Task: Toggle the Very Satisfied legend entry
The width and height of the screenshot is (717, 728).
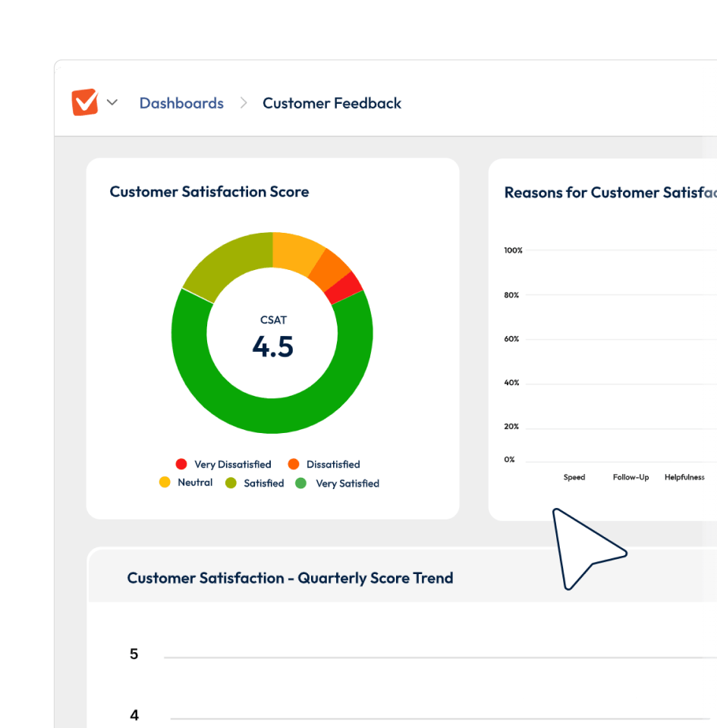Action: pyautogui.click(x=337, y=483)
